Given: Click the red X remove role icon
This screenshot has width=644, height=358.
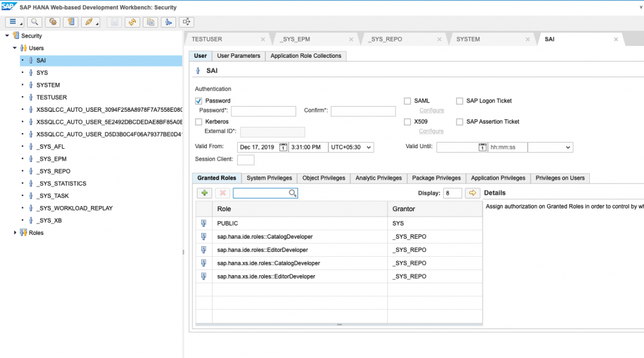Looking at the screenshot, I should 223,193.
